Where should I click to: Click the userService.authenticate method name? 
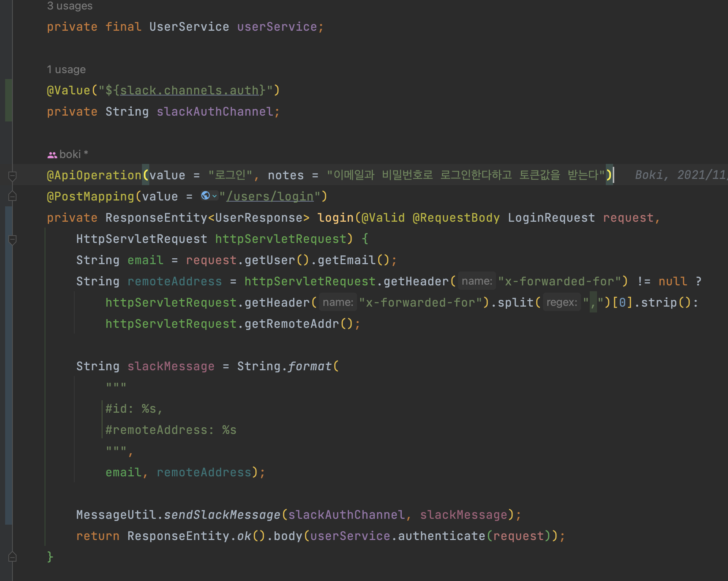point(441,536)
